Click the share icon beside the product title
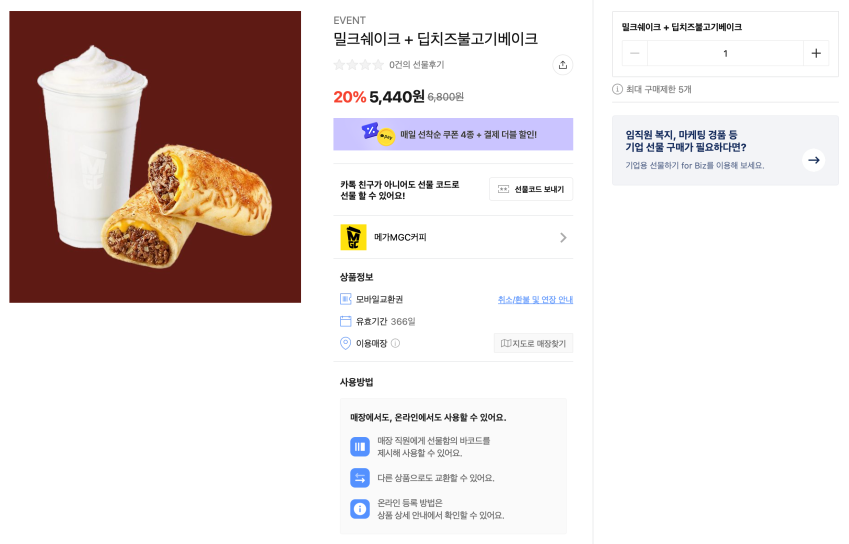Screen dimensions: 849x544 pyautogui.click(x=563, y=65)
